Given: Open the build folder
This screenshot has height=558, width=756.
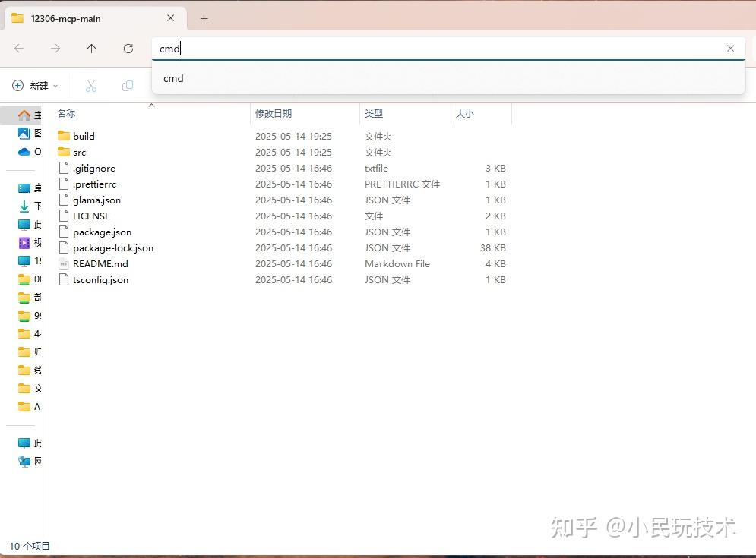Looking at the screenshot, I should point(83,136).
